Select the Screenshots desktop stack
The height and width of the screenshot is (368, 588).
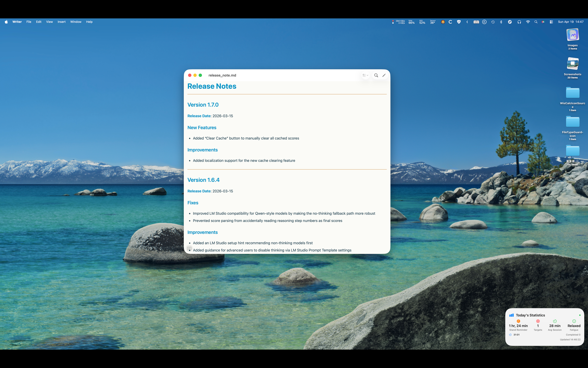click(572, 68)
